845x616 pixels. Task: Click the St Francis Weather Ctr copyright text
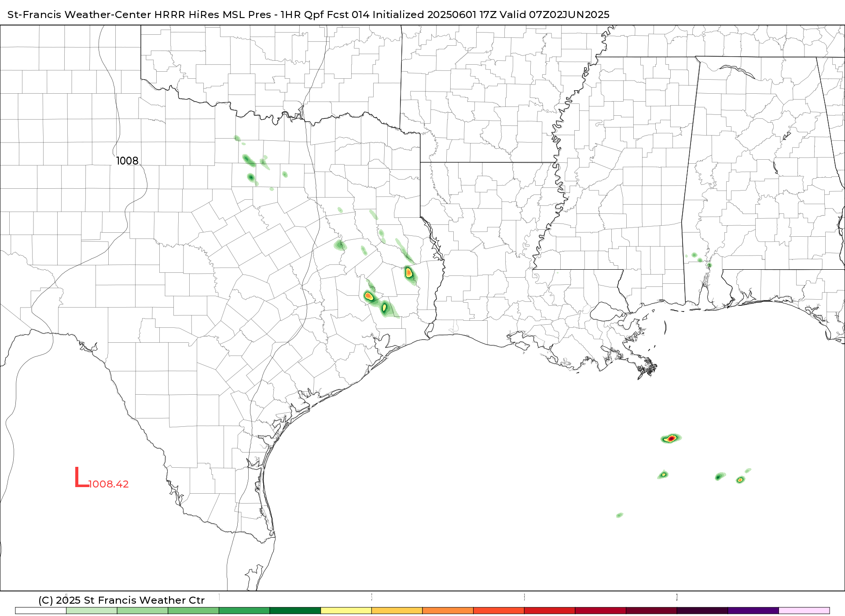(x=121, y=600)
